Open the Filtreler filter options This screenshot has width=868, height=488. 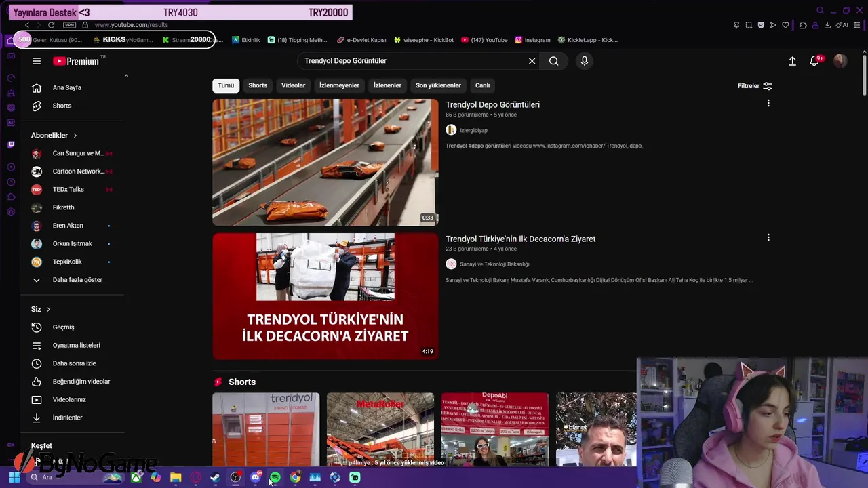click(x=755, y=86)
